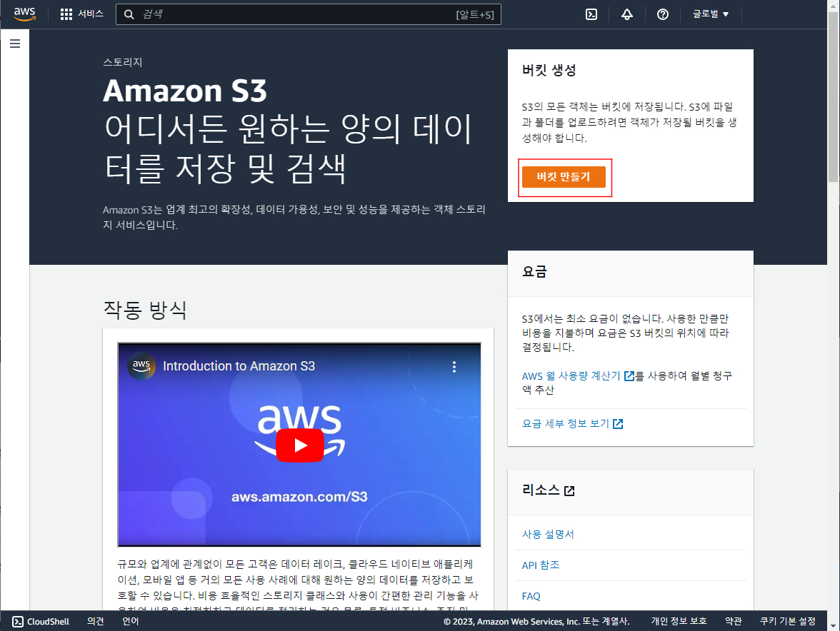840x631 pixels.
Task: Open the 언어 language selector in the footer
Action: 130,621
